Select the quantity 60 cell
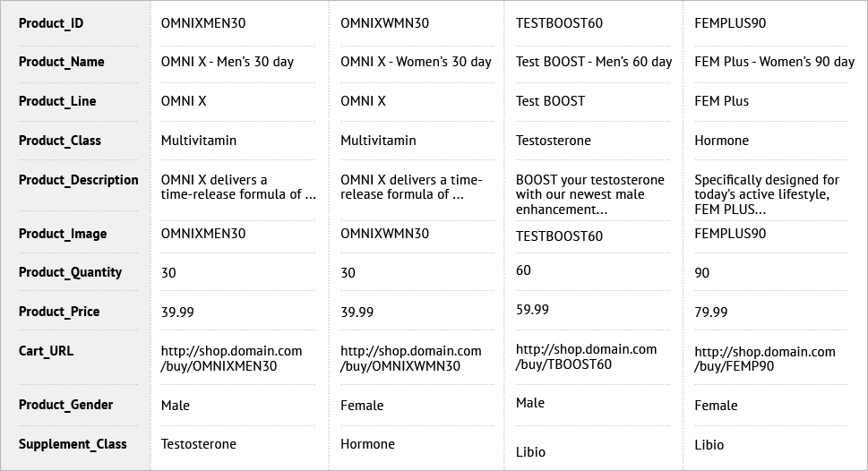868x471 pixels. click(523, 270)
